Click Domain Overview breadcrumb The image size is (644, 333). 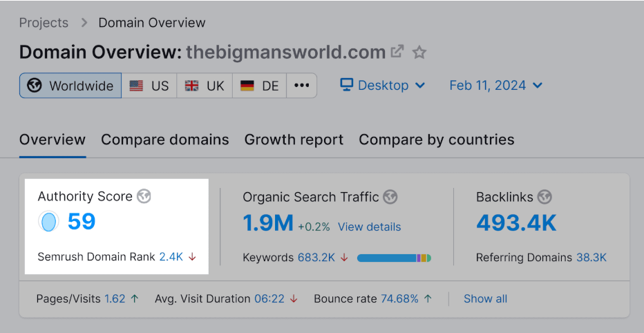[152, 23]
